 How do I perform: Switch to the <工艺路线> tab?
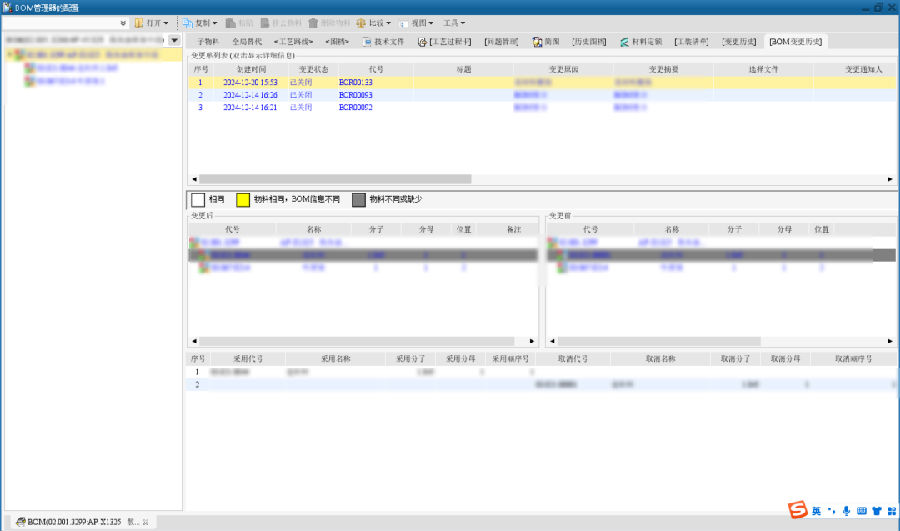(x=293, y=42)
